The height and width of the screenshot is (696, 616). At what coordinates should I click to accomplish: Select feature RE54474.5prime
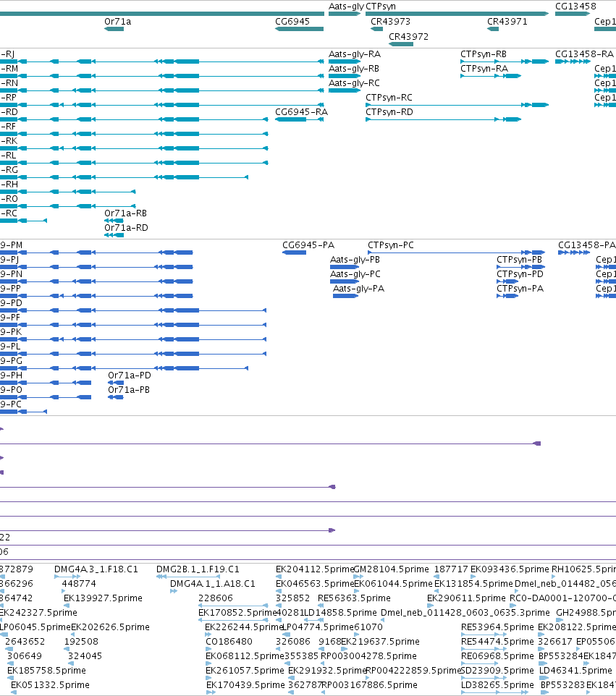point(497,642)
